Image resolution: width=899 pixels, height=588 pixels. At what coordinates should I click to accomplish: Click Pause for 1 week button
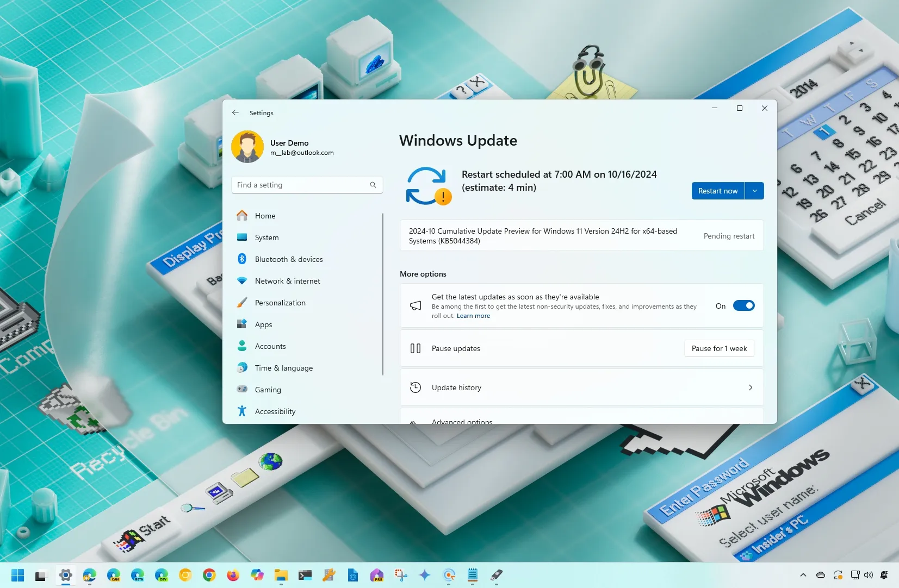[719, 348]
